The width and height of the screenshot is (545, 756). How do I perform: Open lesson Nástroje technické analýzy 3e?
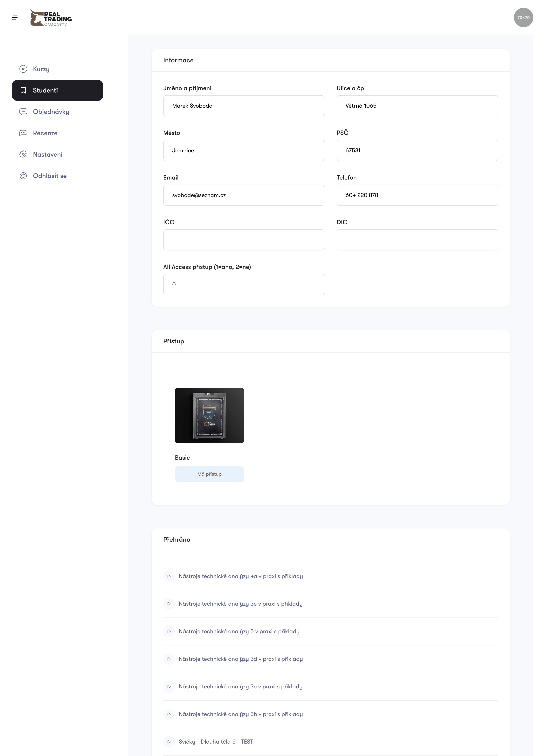coord(240,604)
